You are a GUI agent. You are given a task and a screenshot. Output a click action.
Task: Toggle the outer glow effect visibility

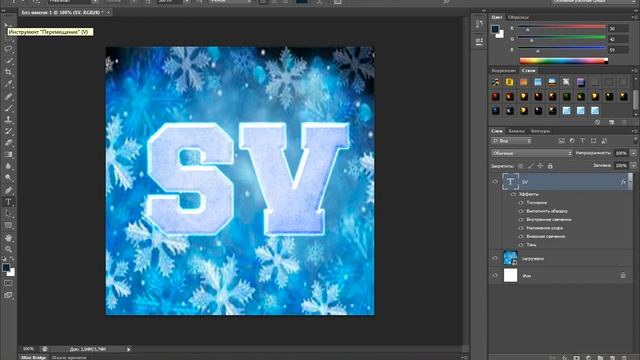click(x=521, y=236)
